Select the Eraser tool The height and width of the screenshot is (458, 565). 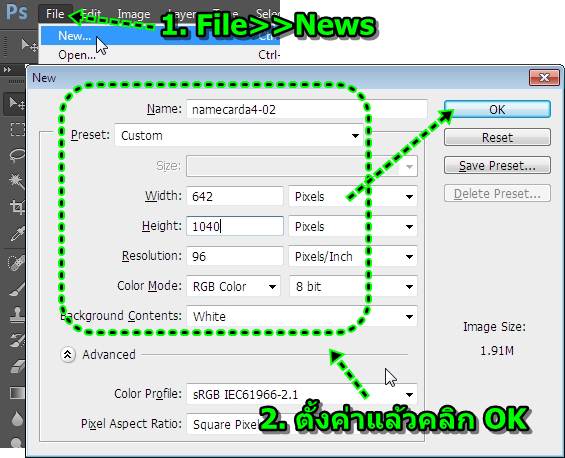tap(17, 367)
